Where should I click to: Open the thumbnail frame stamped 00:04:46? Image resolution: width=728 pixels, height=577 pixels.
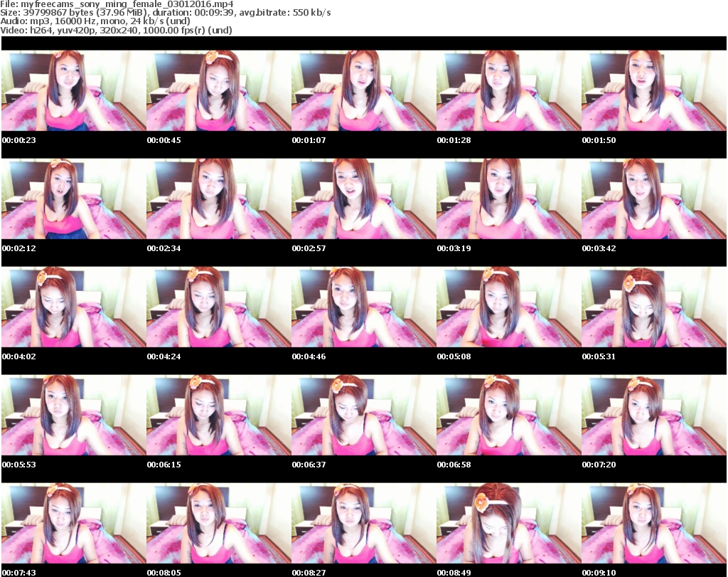[x=363, y=307]
